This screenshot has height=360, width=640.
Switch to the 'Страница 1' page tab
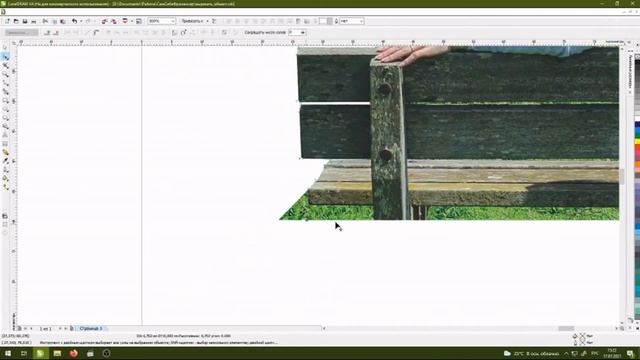pyautogui.click(x=91, y=328)
